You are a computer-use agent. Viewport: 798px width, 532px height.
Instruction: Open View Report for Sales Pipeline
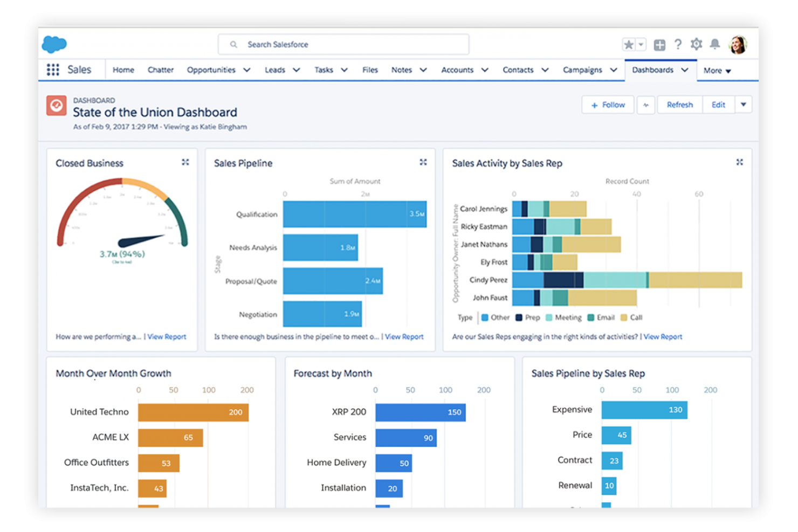click(x=404, y=336)
